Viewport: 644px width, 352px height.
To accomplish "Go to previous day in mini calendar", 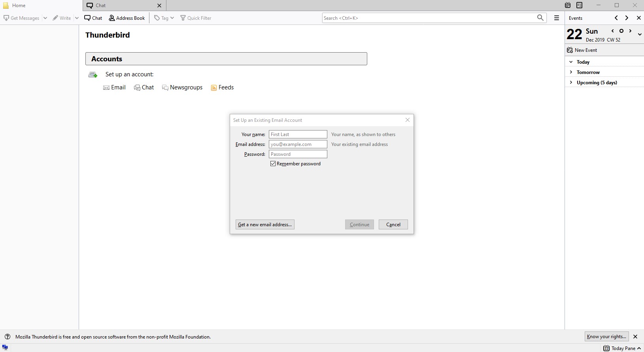I will click(x=613, y=31).
